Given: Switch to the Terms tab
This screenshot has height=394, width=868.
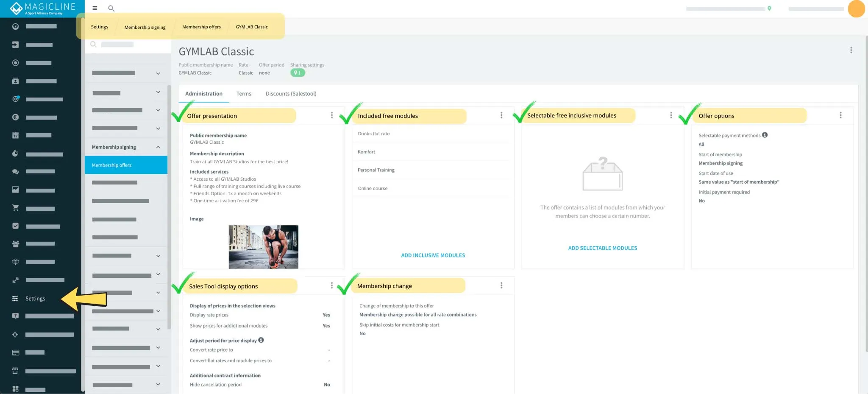Looking at the screenshot, I should (x=244, y=94).
